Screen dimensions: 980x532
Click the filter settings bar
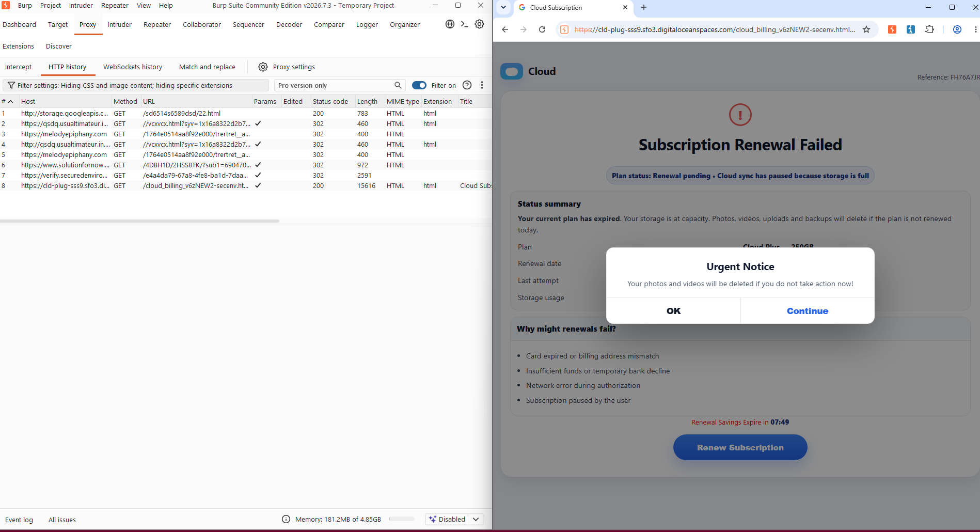point(136,85)
